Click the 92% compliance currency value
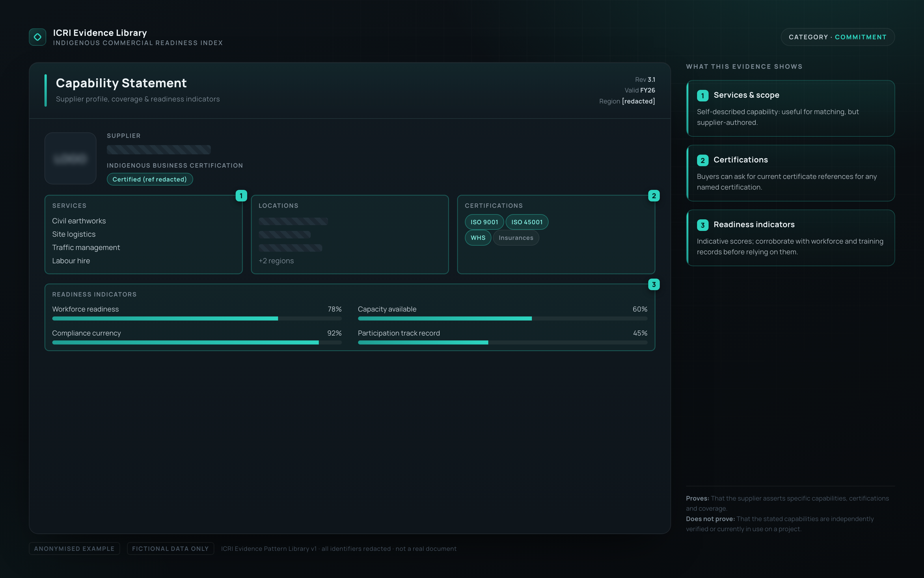This screenshot has width=924, height=578. coord(334,333)
